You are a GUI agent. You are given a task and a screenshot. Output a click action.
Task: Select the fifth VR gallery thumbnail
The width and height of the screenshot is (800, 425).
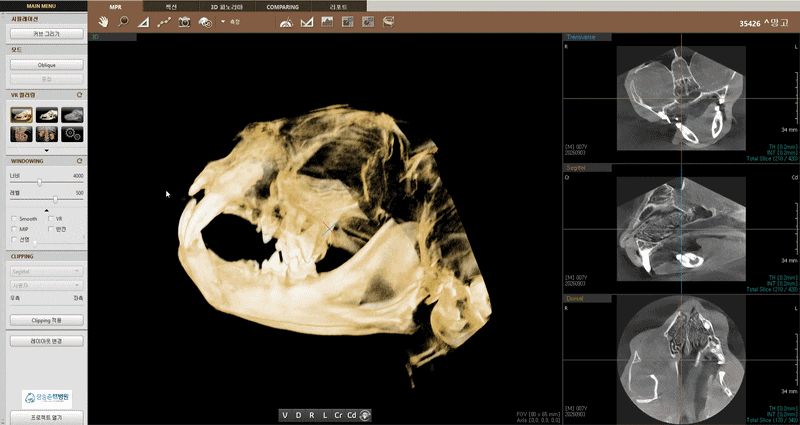[47, 134]
